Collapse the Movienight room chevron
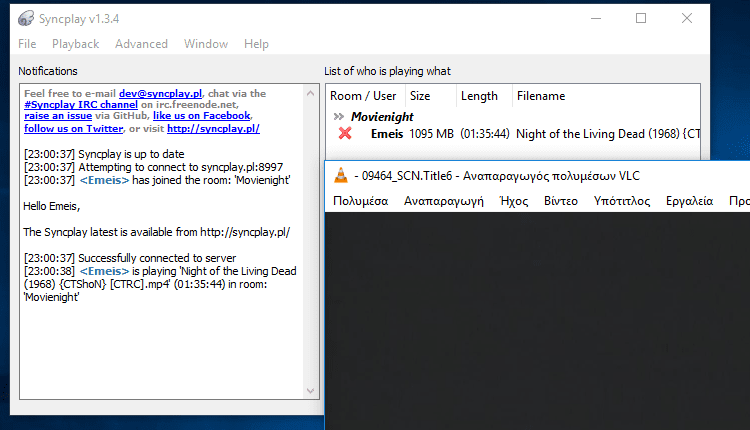This screenshot has width=750, height=430. pos(339,116)
